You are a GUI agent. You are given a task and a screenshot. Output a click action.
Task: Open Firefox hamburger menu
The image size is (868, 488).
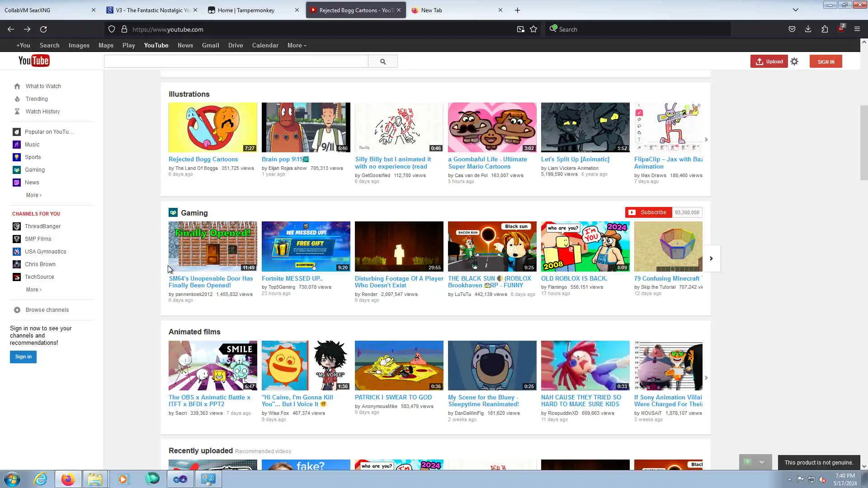click(x=857, y=29)
